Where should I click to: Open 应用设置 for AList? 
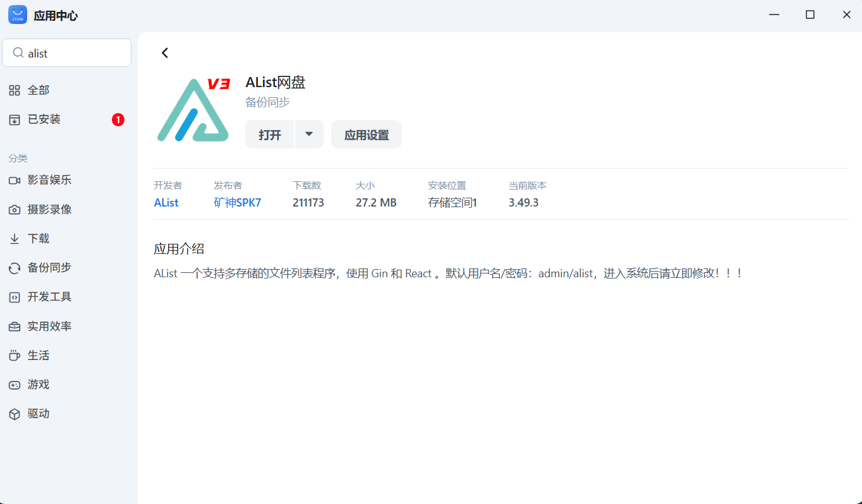(367, 135)
